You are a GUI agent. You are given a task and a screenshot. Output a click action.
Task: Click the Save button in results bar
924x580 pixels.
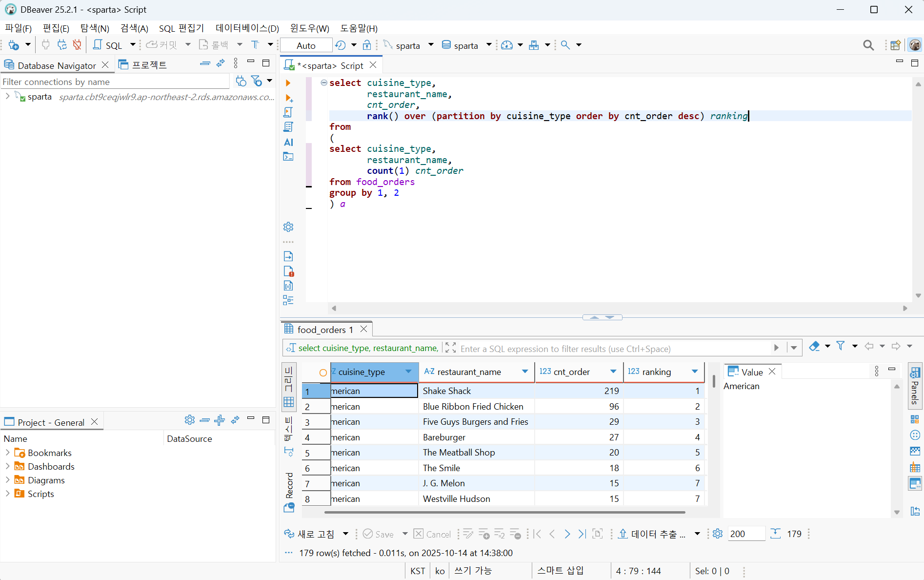click(x=379, y=534)
